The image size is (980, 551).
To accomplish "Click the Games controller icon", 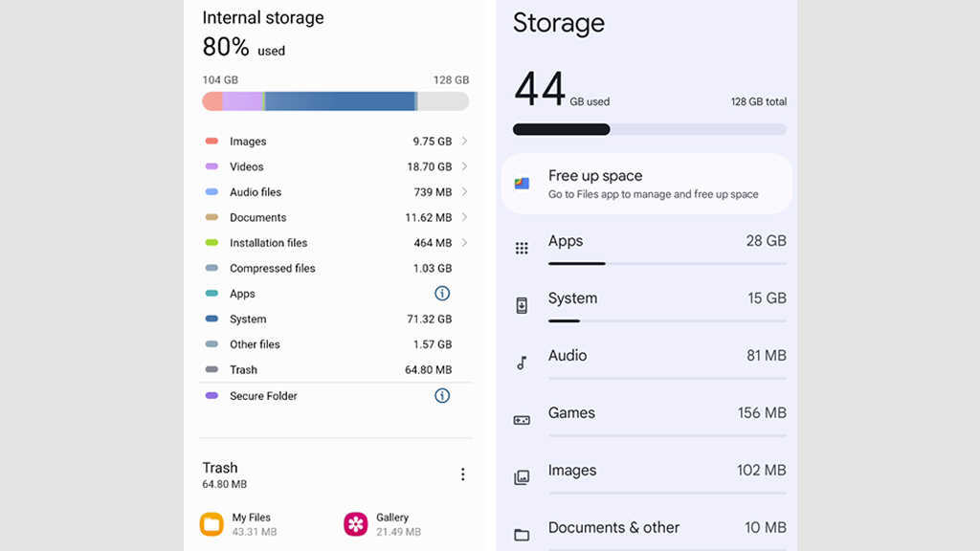I will [x=522, y=419].
